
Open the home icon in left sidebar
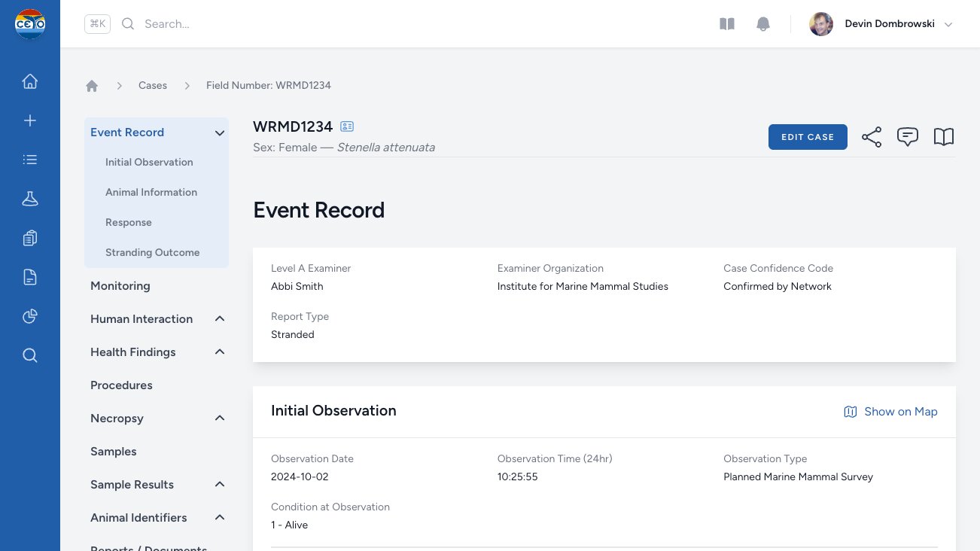(x=30, y=81)
